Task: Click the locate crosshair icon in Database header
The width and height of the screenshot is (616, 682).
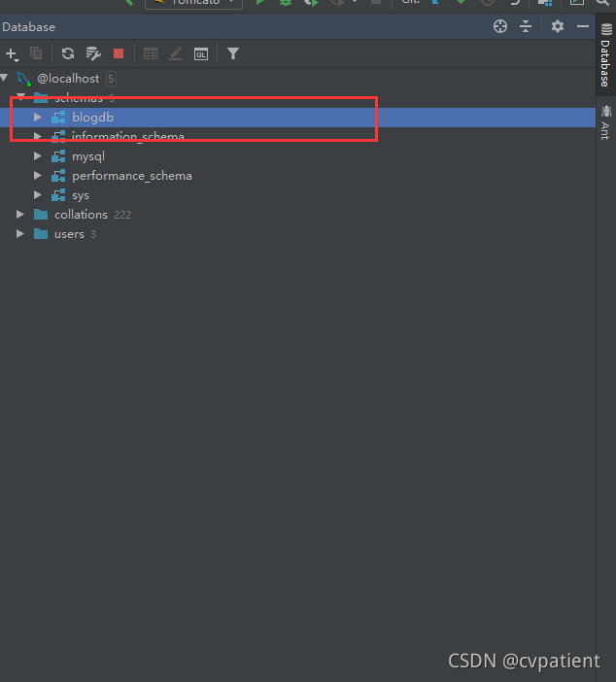Action: [500, 26]
